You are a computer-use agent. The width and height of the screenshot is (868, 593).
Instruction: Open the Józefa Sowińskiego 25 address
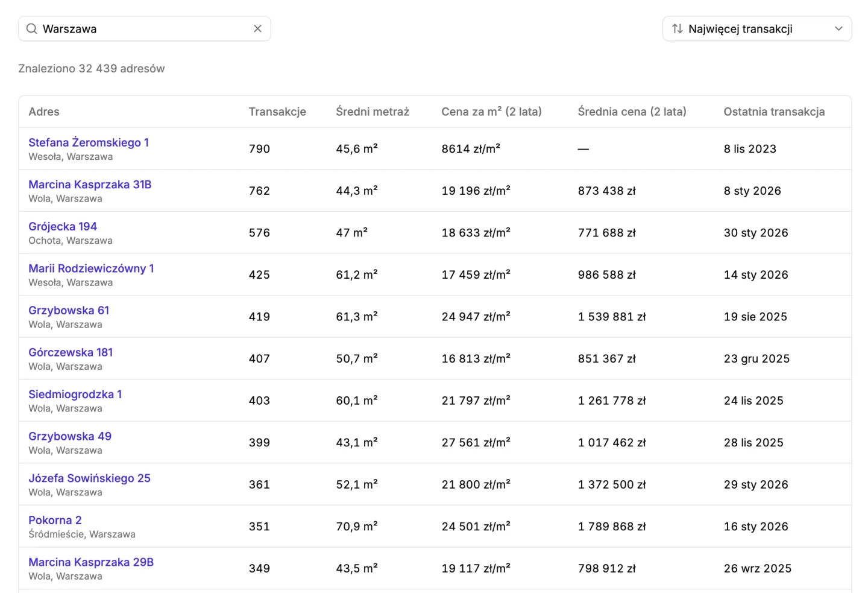tap(89, 478)
